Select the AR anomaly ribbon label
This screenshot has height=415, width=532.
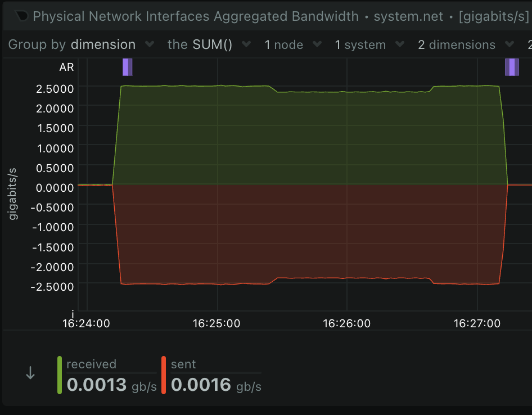(x=66, y=67)
